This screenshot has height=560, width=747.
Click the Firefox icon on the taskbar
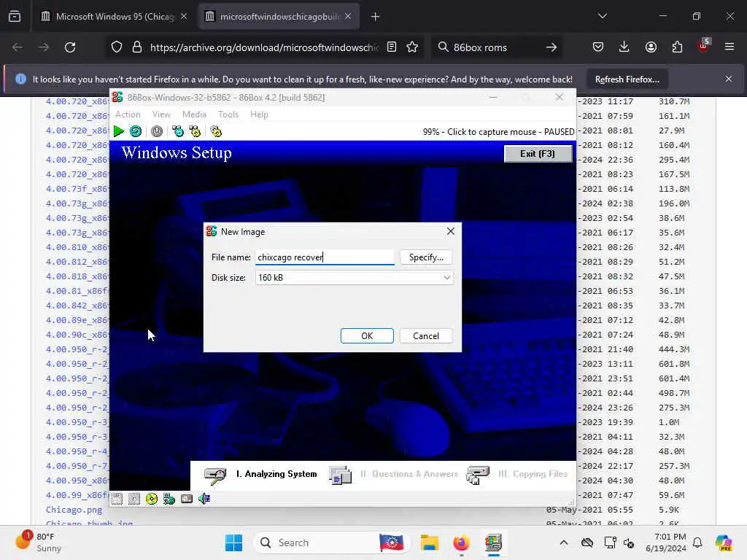pos(461,542)
